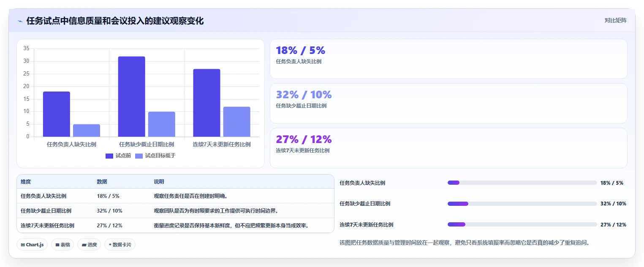This screenshot has height=267, width=644.
Task: Open the 18% / 5% data card
Action: [x=448, y=59]
